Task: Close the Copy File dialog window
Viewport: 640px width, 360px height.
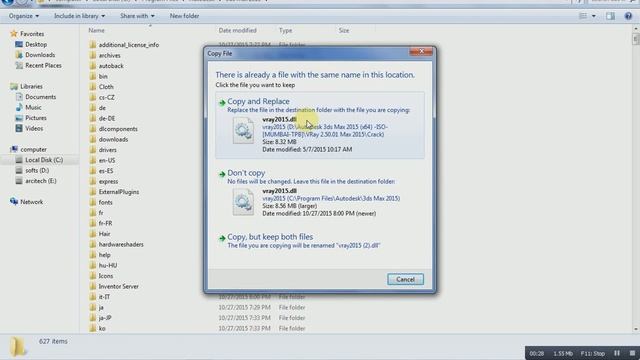Action: click(x=421, y=51)
